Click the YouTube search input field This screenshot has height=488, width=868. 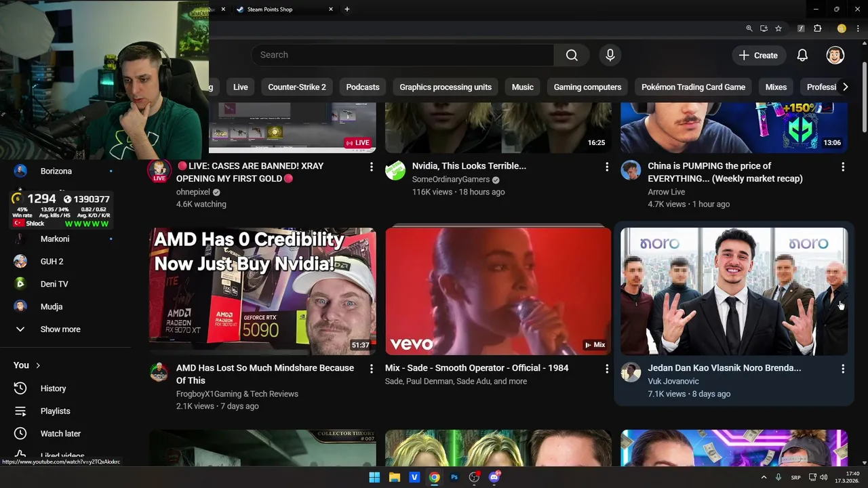pos(403,55)
